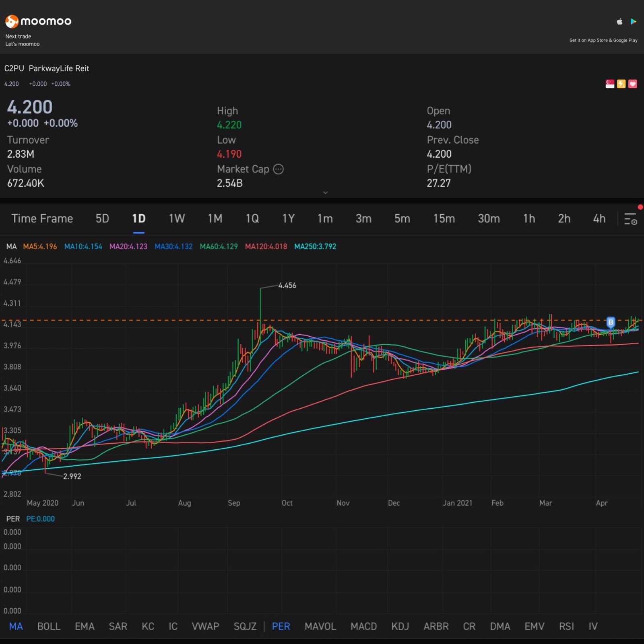
Task: Select the PER sub-indicator
Action: 281,626
